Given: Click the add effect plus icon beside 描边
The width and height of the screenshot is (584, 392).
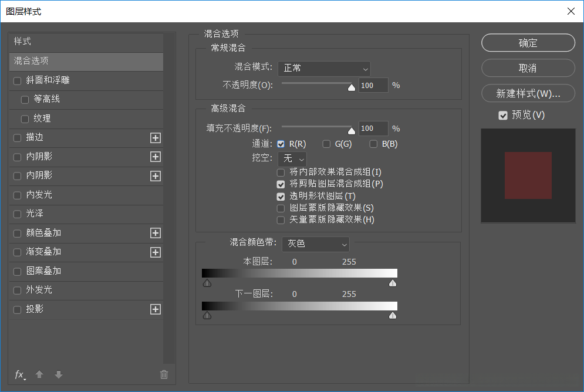Looking at the screenshot, I should 156,138.
